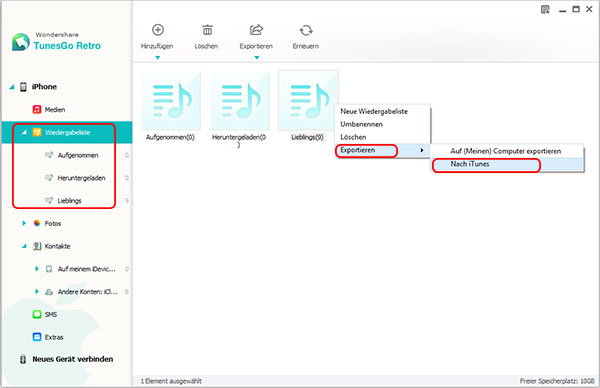This screenshot has width=600, height=388.
Task: Open the Hinzufügen dropdown arrow
Action: pos(157,58)
